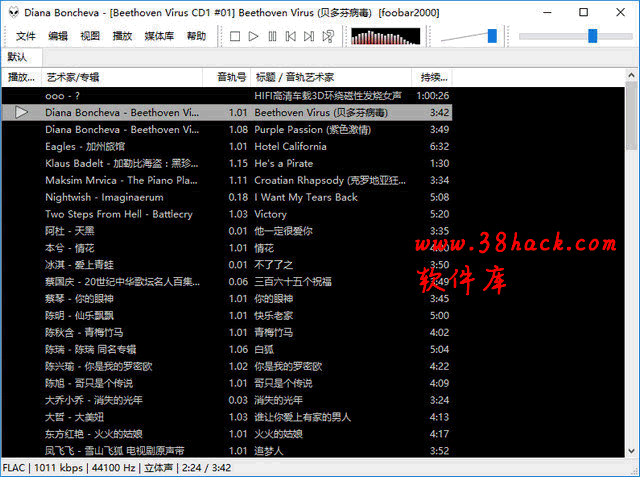This screenshot has height=477, width=640.
Task: Select the 默认 playlist tab
Action: [x=22, y=57]
